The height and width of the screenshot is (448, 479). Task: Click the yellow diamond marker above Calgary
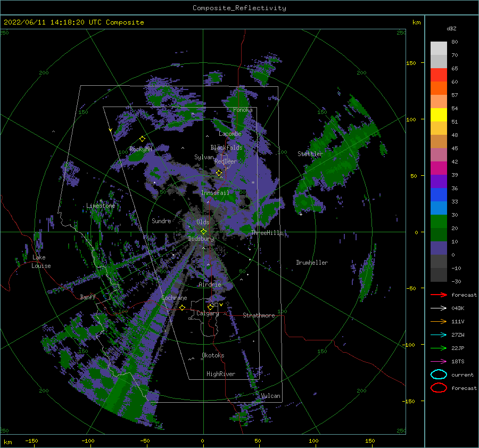[x=210, y=307]
